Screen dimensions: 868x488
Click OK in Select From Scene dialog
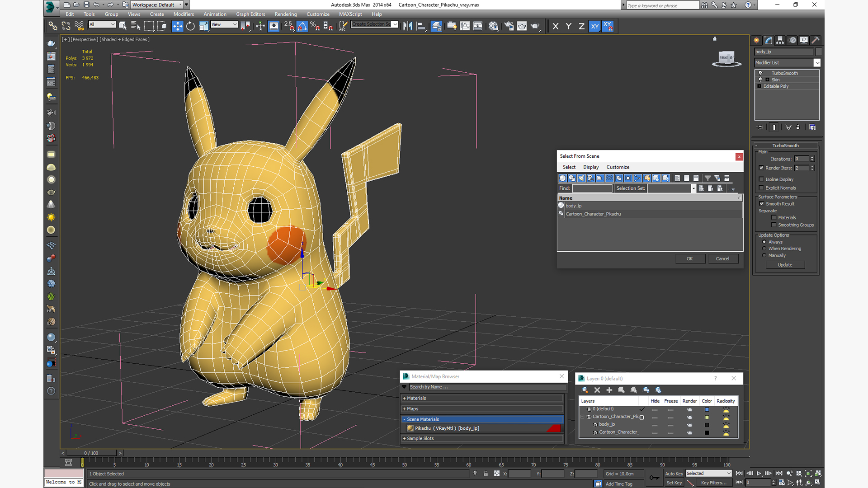pyautogui.click(x=689, y=259)
